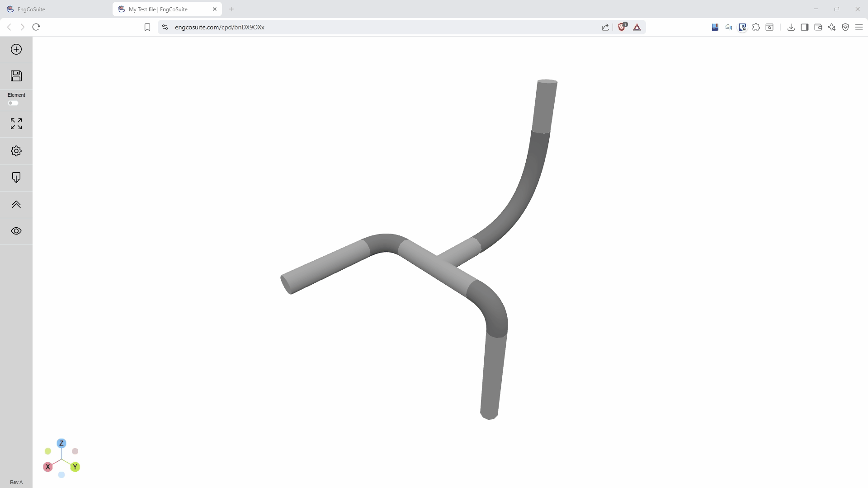
Task: Select the vertical upper pipe segment
Action: (x=544, y=106)
